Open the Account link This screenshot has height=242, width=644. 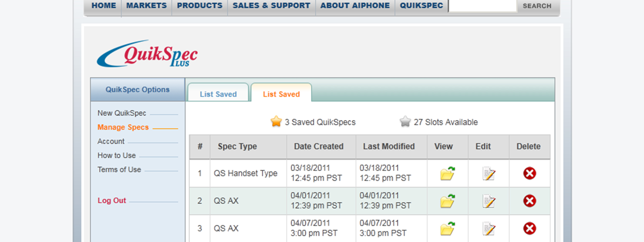pos(111,141)
